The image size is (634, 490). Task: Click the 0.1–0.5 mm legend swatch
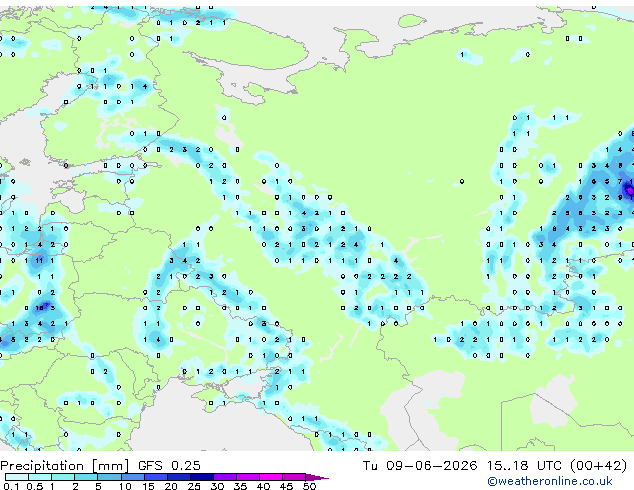pyautogui.click(x=17, y=477)
